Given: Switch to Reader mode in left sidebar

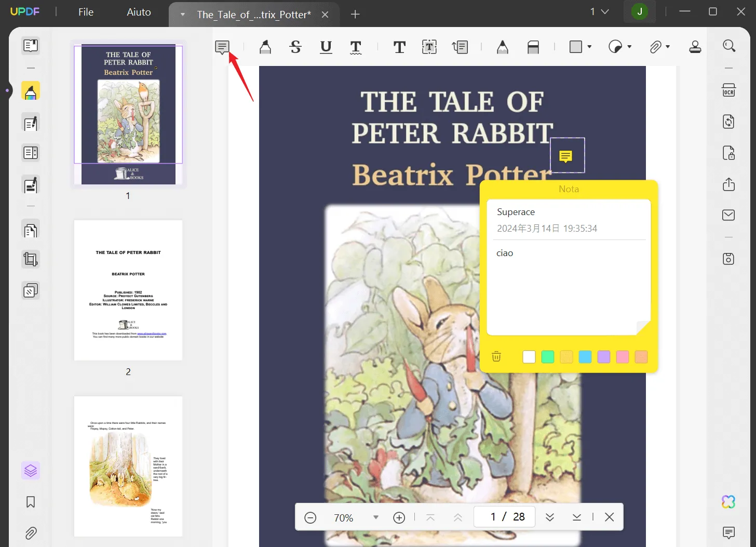Looking at the screenshot, I should (x=31, y=46).
